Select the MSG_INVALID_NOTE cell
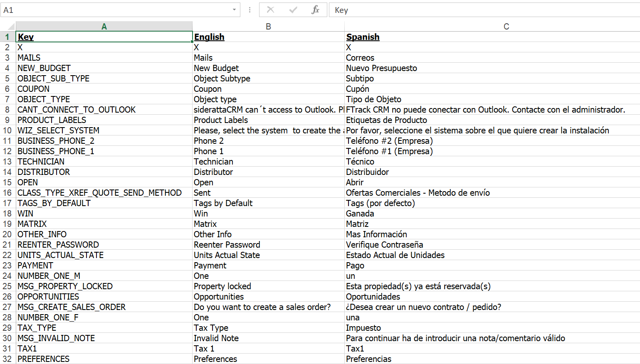640x364 pixels. 104,338
